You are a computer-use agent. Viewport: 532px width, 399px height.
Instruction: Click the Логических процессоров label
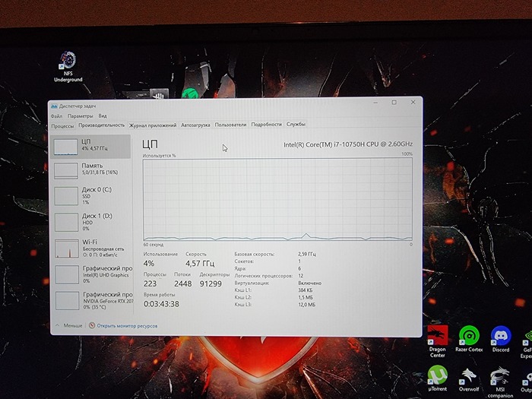click(263, 276)
